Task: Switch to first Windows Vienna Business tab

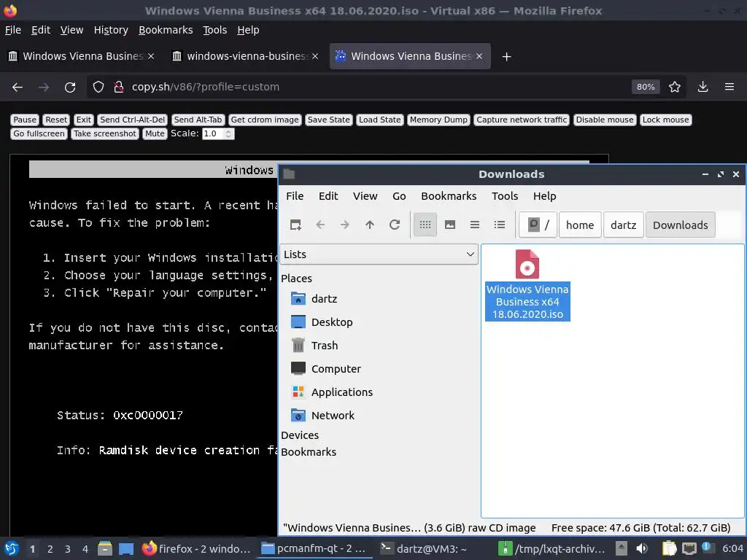Action: 81,56
